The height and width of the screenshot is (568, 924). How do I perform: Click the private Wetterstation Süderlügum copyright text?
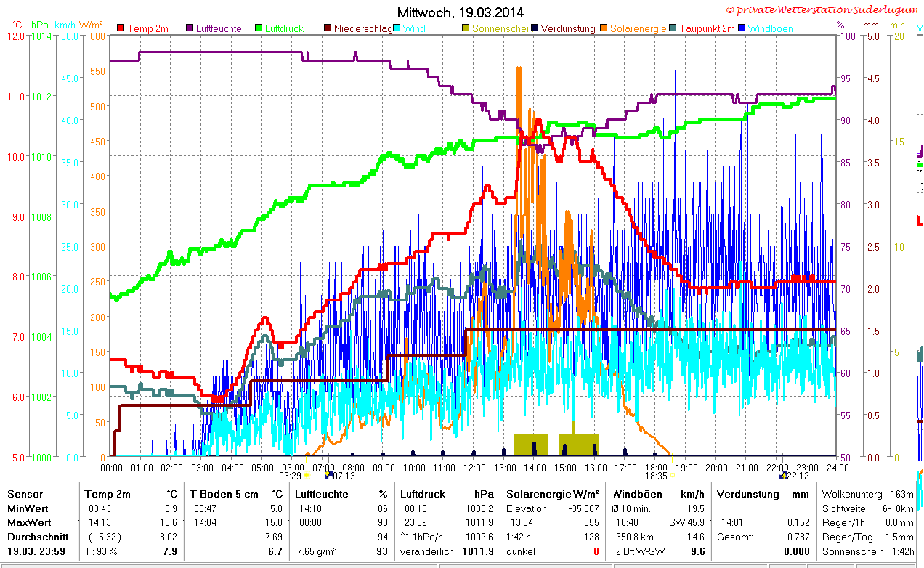[823, 9]
